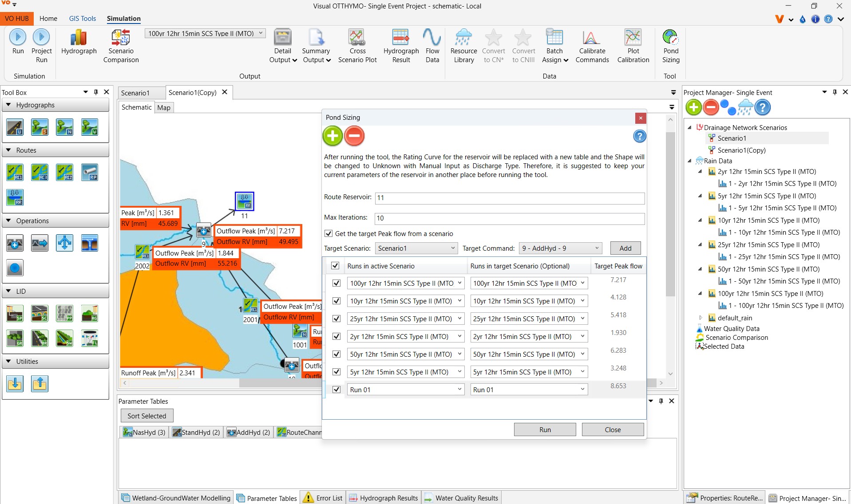Click the Add button
Image resolution: width=851 pixels, height=504 pixels.
(x=625, y=248)
